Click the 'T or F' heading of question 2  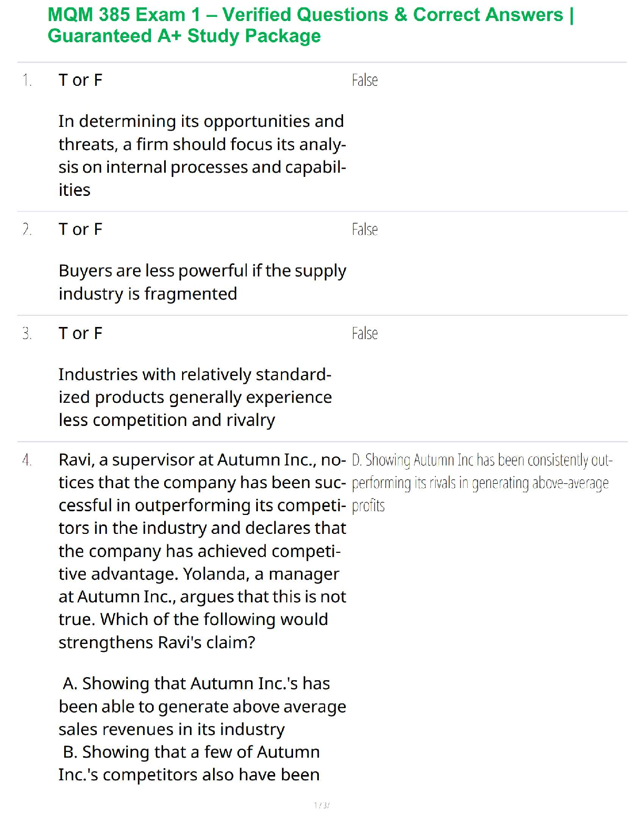click(80, 230)
